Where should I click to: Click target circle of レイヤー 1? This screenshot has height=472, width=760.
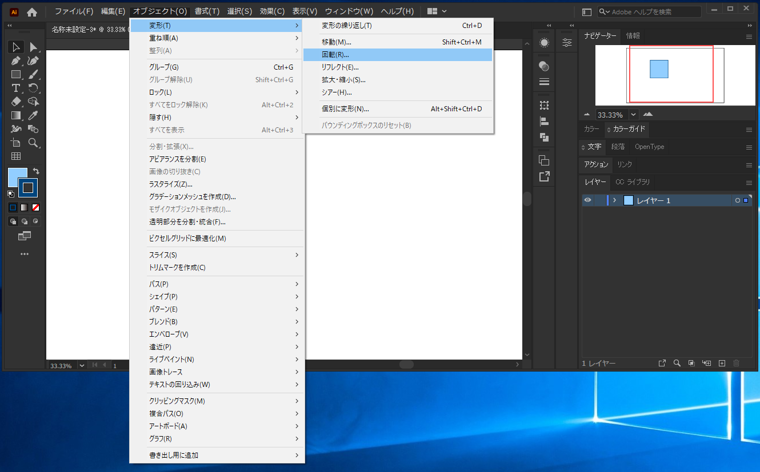737,200
